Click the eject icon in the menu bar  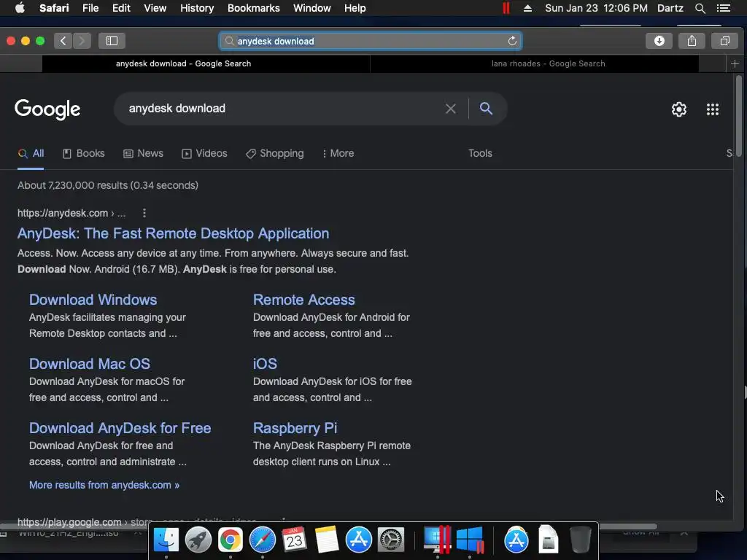point(527,8)
